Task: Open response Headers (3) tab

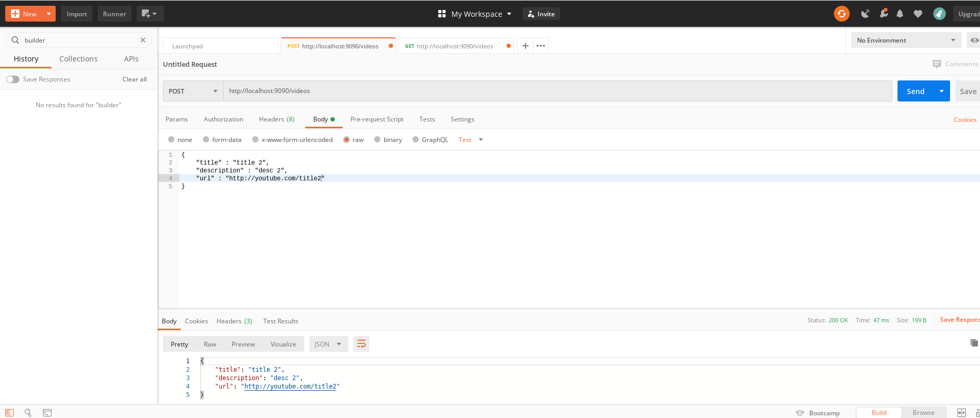Action: point(234,321)
